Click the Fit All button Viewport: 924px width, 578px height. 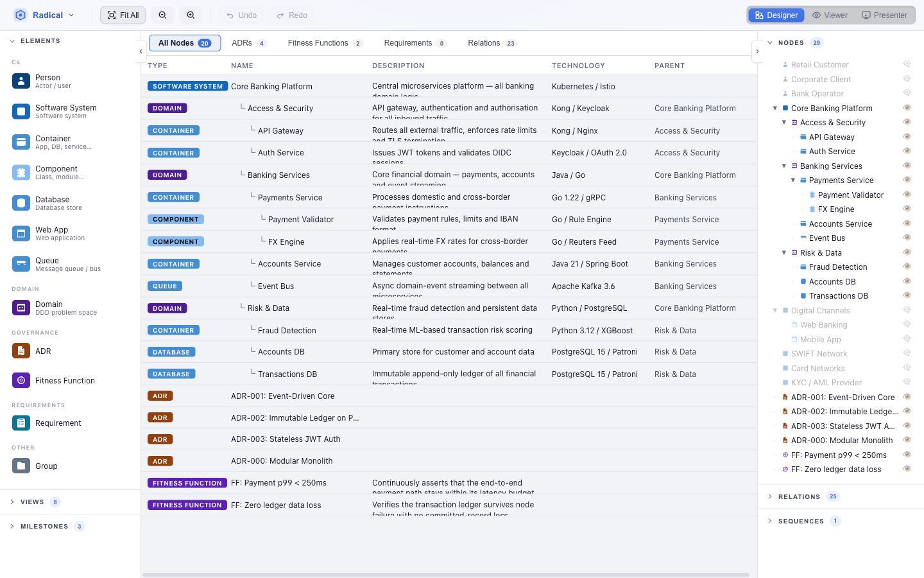tap(123, 15)
